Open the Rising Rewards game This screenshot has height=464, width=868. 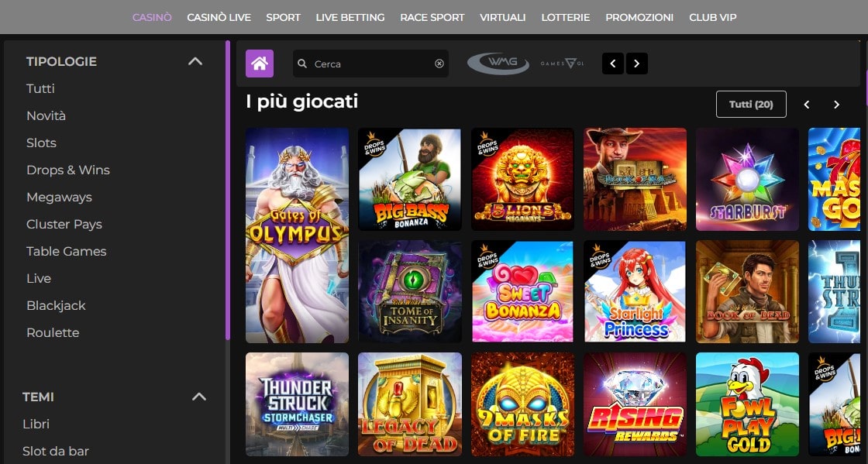coord(635,404)
